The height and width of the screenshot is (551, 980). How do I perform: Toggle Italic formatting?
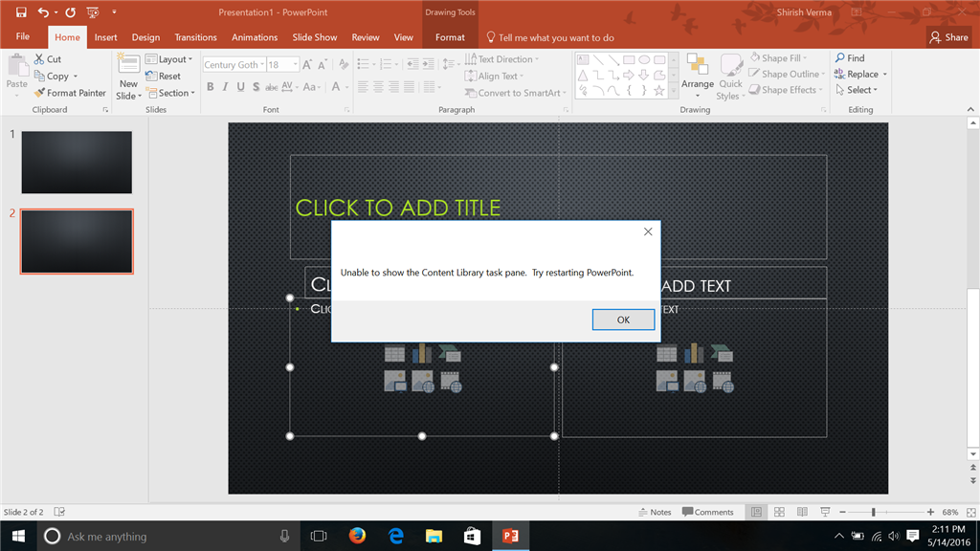click(225, 87)
